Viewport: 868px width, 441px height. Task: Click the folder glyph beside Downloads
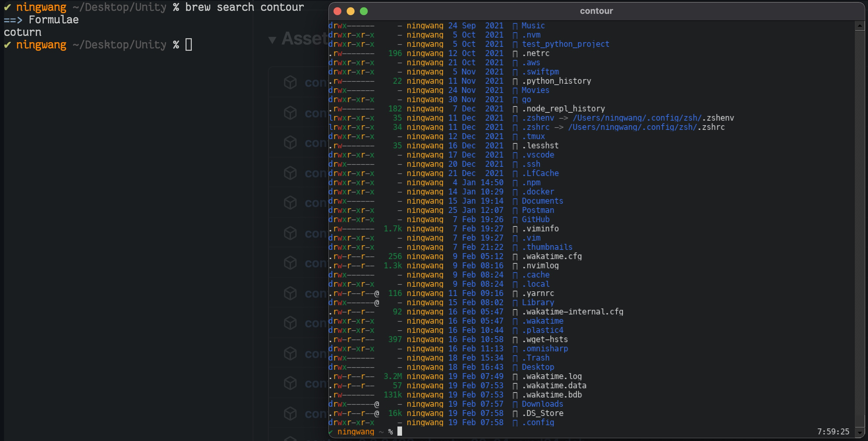click(515, 404)
